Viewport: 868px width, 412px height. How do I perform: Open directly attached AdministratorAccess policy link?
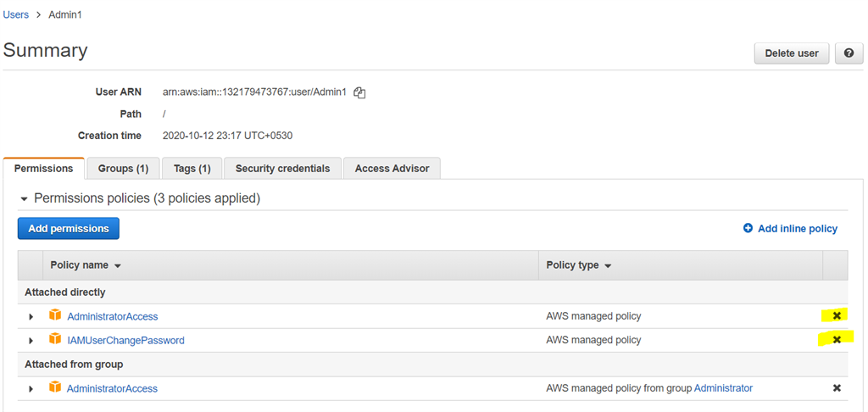click(113, 317)
